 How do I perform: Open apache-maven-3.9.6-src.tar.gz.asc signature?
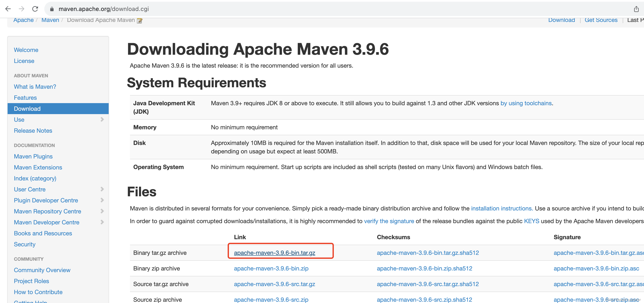[599, 284]
